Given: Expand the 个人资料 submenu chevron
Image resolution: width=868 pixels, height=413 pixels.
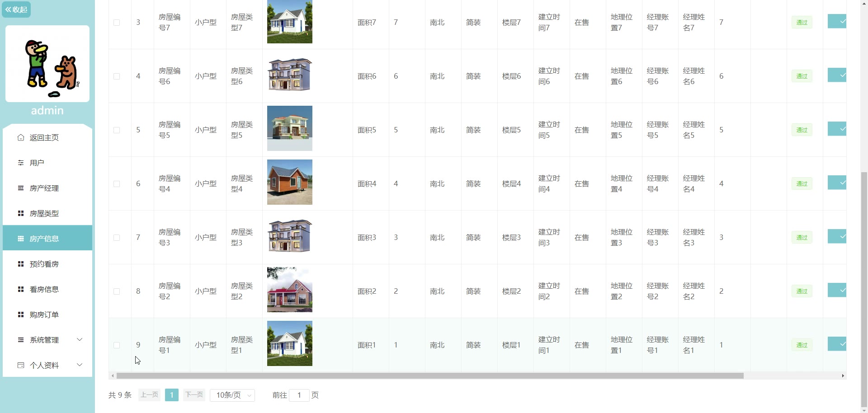Looking at the screenshot, I should 80,365.
